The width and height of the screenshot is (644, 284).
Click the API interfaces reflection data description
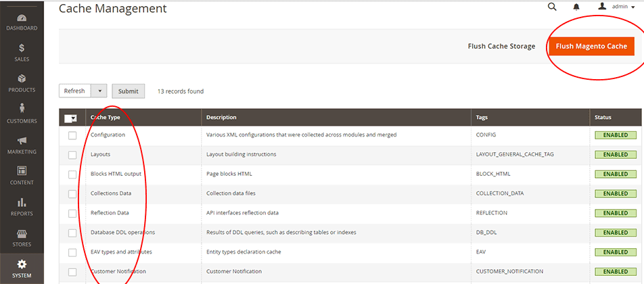click(x=243, y=212)
